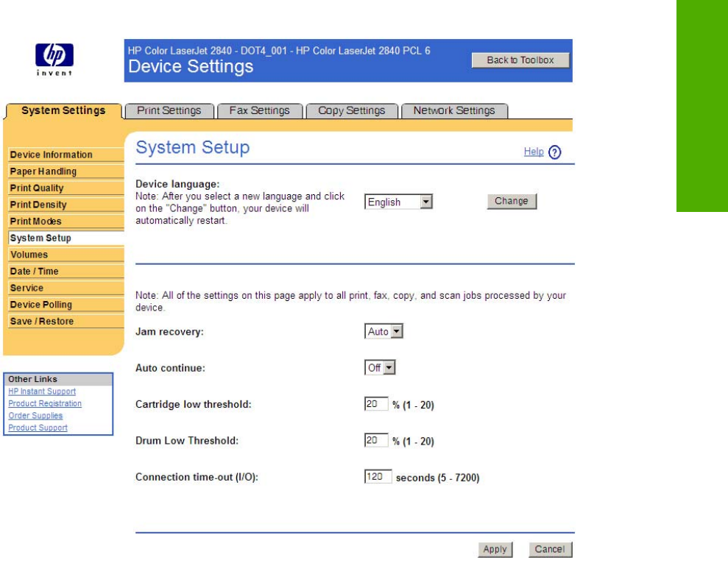Screen dimensions: 728x563
Task: Open the HP Instant Support link
Action: (x=42, y=392)
